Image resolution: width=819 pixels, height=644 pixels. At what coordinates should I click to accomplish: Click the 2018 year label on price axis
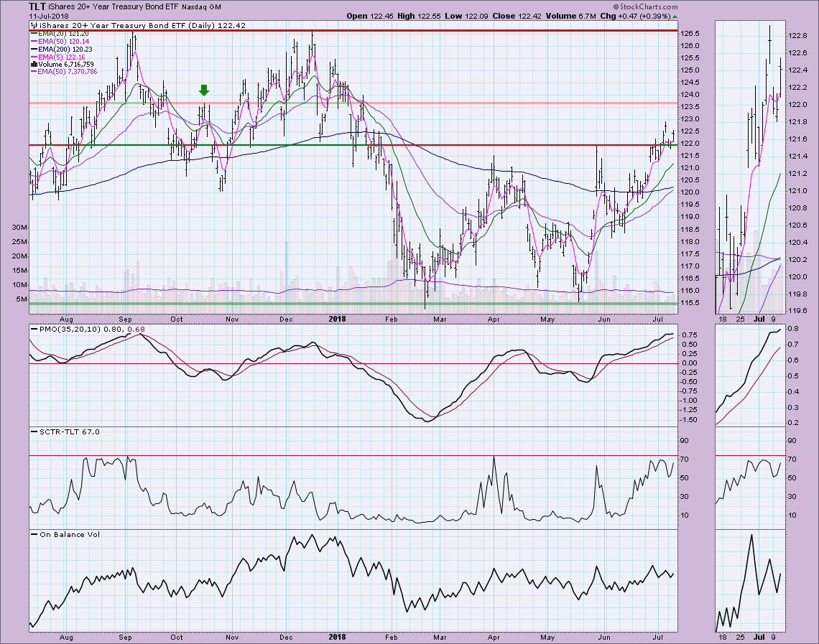338,317
